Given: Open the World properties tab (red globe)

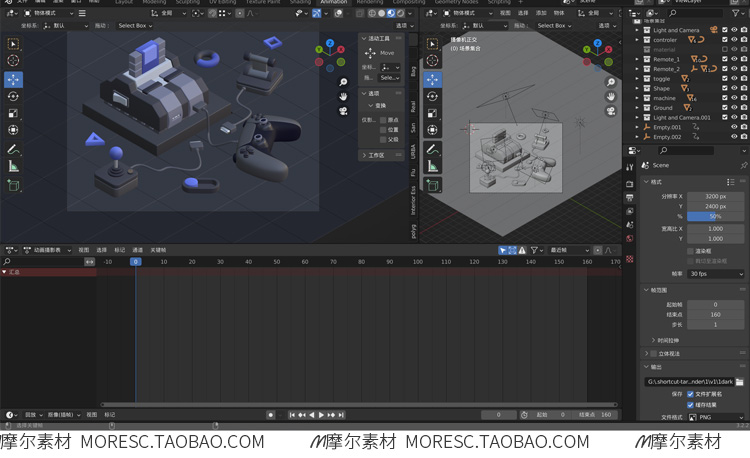Looking at the screenshot, I should 630,239.
